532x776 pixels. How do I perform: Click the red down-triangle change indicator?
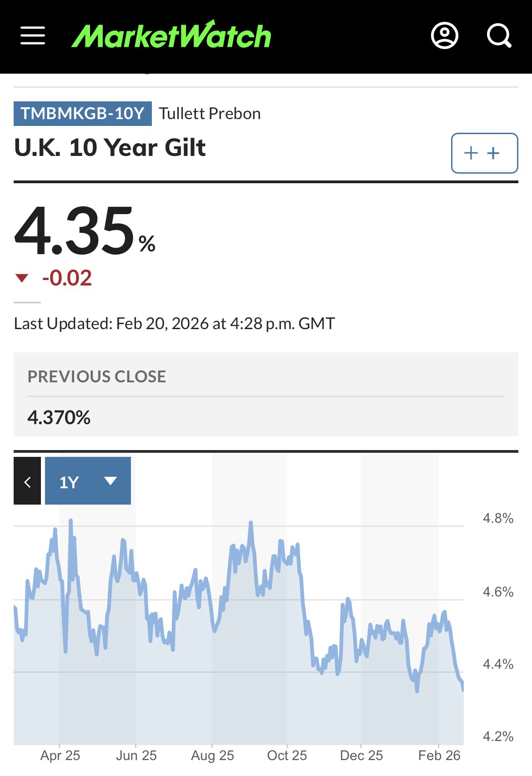point(22,278)
